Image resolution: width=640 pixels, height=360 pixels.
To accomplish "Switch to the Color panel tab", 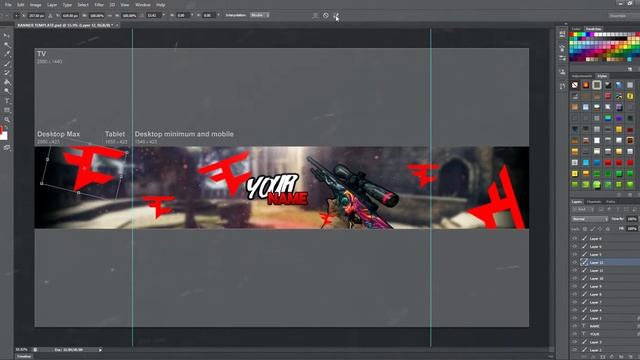I will point(576,29).
